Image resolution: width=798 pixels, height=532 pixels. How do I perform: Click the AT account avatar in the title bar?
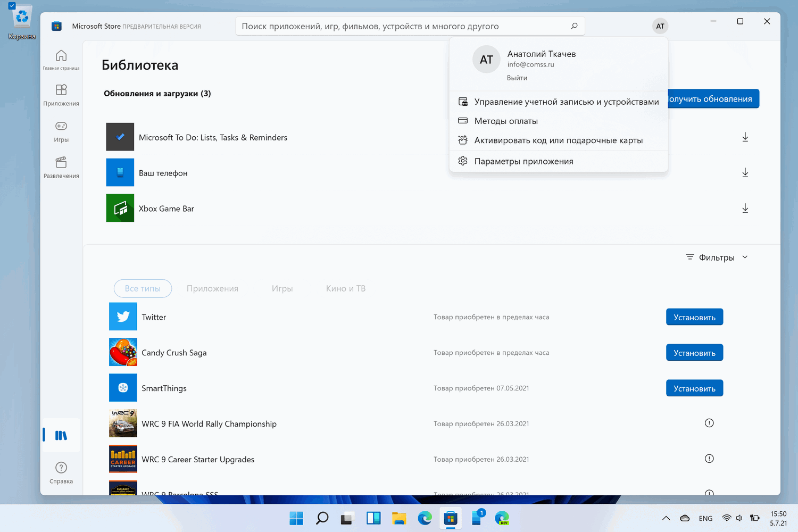click(x=660, y=26)
